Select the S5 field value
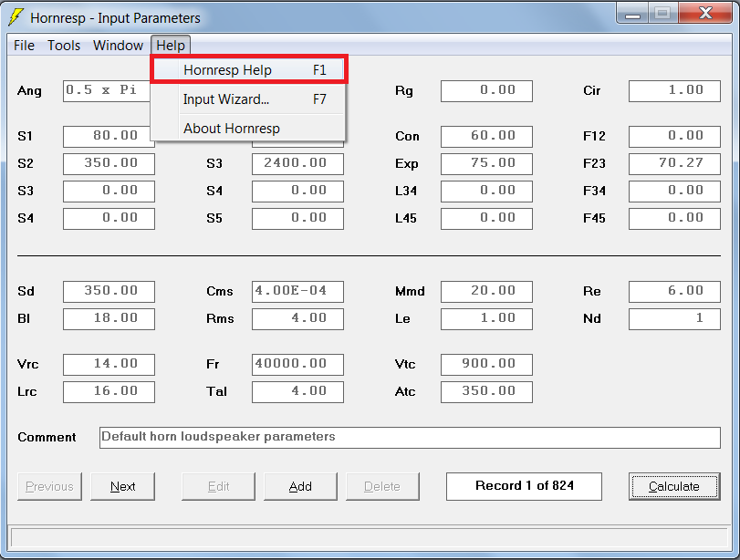Image resolution: width=740 pixels, height=560 pixels. [x=297, y=218]
